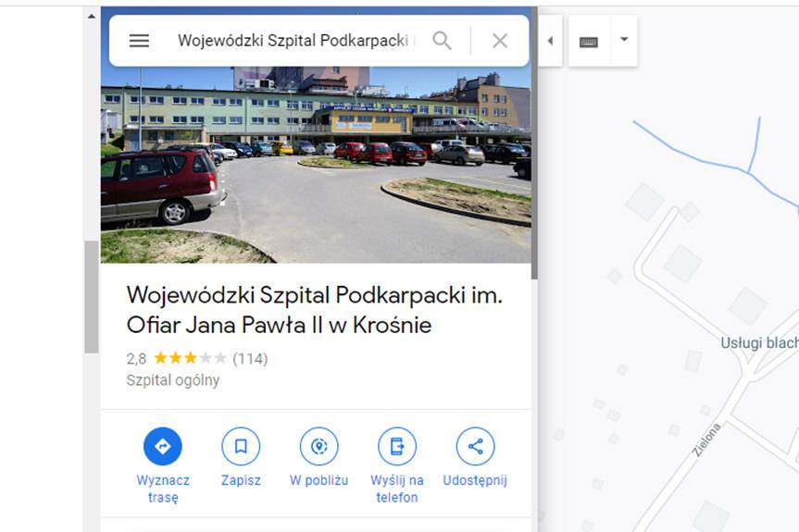Click the hospital name heading

coord(315,310)
